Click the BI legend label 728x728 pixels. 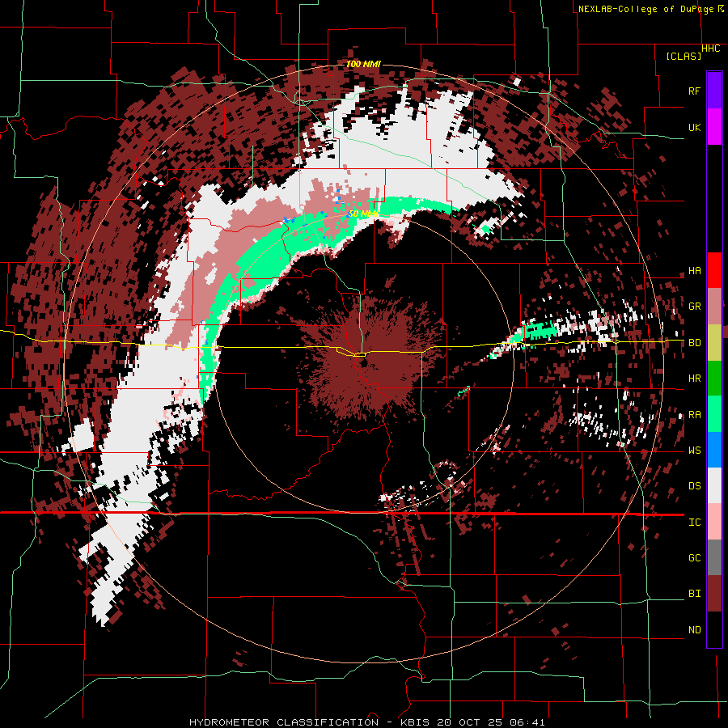click(694, 594)
